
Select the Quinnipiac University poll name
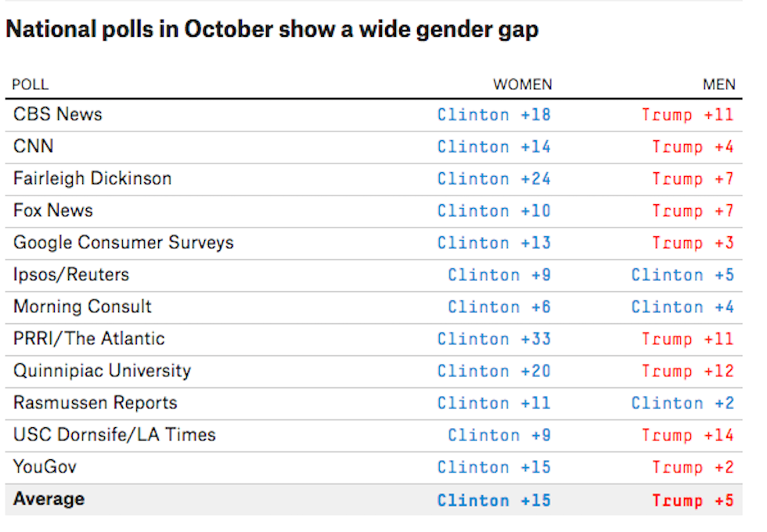click(x=102, y=371)
